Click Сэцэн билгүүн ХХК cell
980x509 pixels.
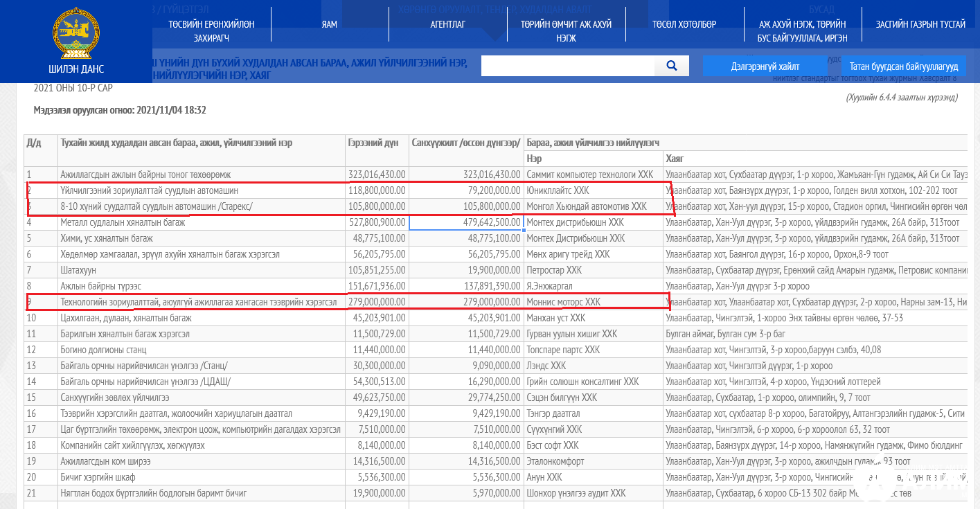pyautogui.click(x=593, y=398)
